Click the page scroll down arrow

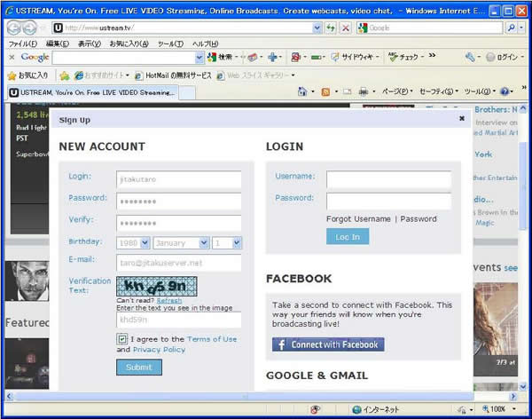coord(522,386)
